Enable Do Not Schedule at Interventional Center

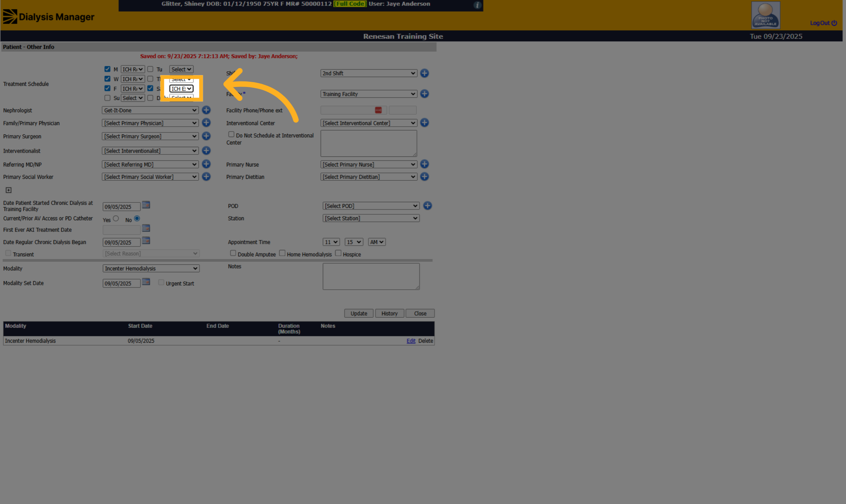pos(231,134)
